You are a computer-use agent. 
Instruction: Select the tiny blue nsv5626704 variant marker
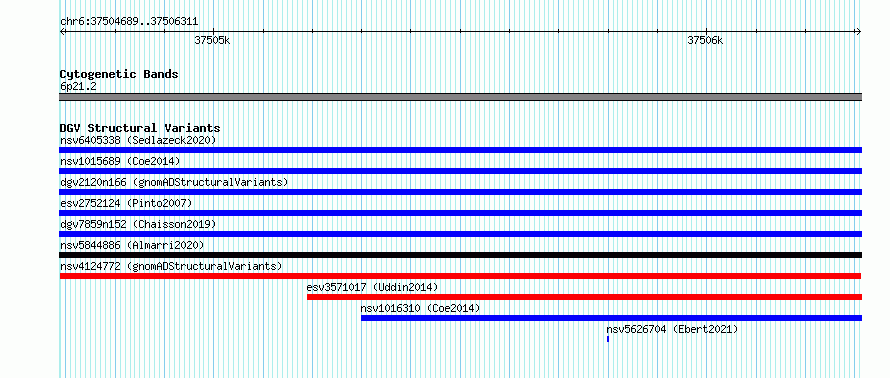pos(608,339)
